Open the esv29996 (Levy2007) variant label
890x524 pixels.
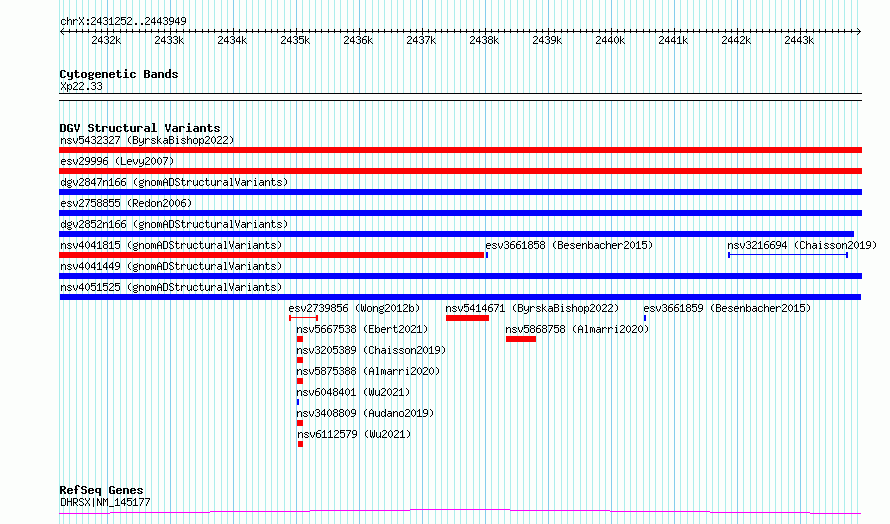tap(117, 161)
